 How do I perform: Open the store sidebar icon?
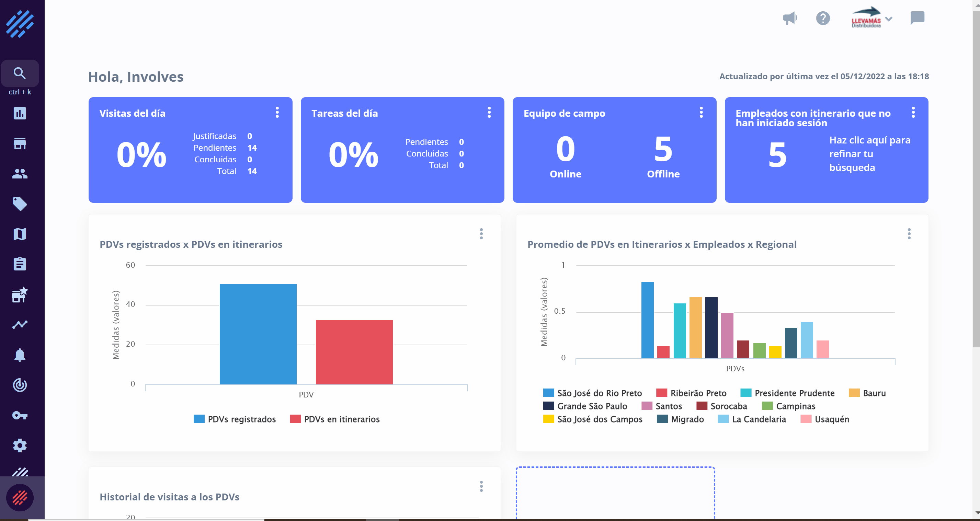20,143
